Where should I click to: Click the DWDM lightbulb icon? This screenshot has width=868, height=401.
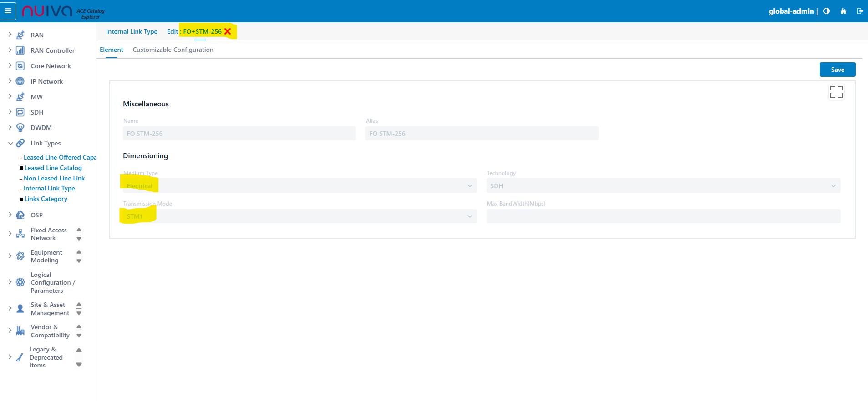point(20,128)
